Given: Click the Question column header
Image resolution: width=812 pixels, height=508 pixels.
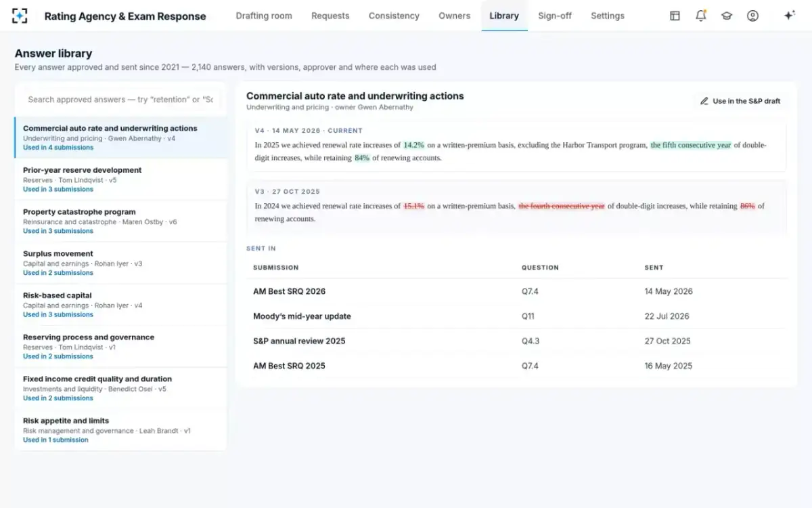Looking at the screenshot, I should (540, 268).
